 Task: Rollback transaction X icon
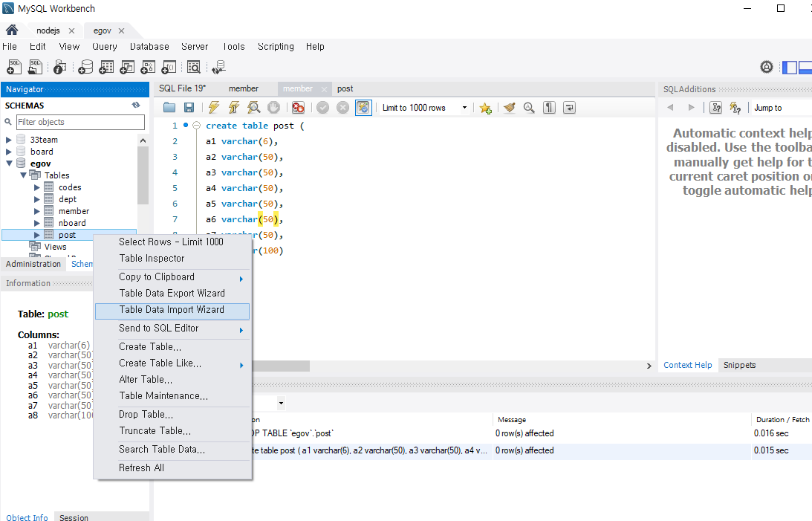tap(342, 108)
